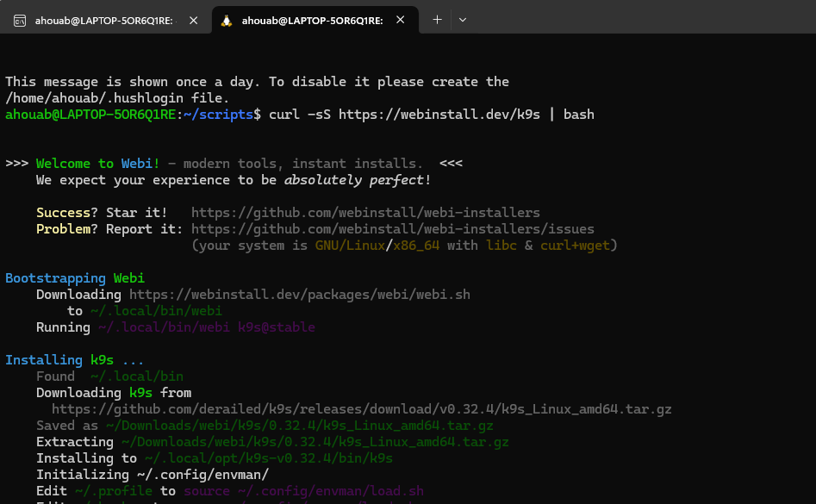
Task: Click the "~/.local/bin/webi" path after "to"
Action: point(156,311)
